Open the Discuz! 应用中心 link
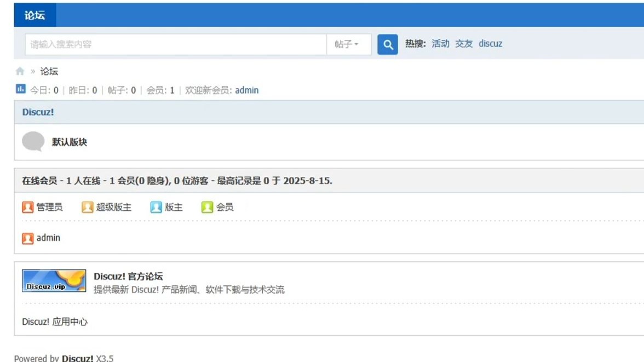644x362 pixels. [55, 321]
